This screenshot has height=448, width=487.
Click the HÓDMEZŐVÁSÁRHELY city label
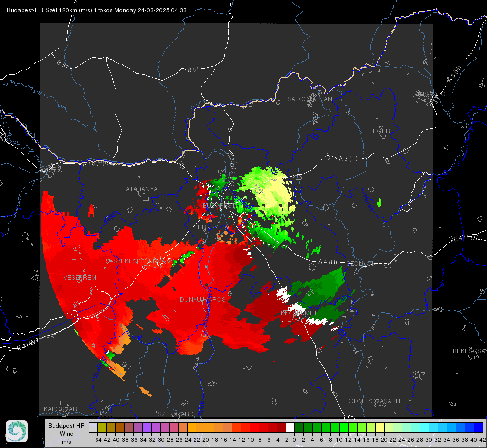coord(378,401)
